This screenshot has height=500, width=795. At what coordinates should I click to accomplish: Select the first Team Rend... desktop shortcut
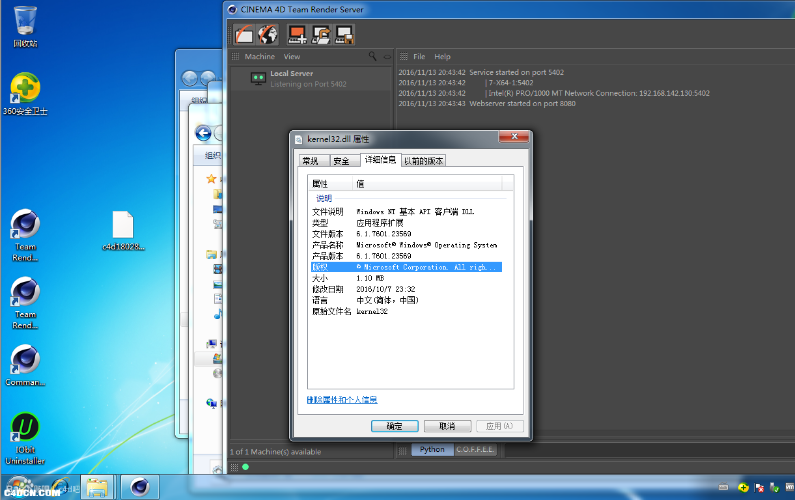point(25,235)
